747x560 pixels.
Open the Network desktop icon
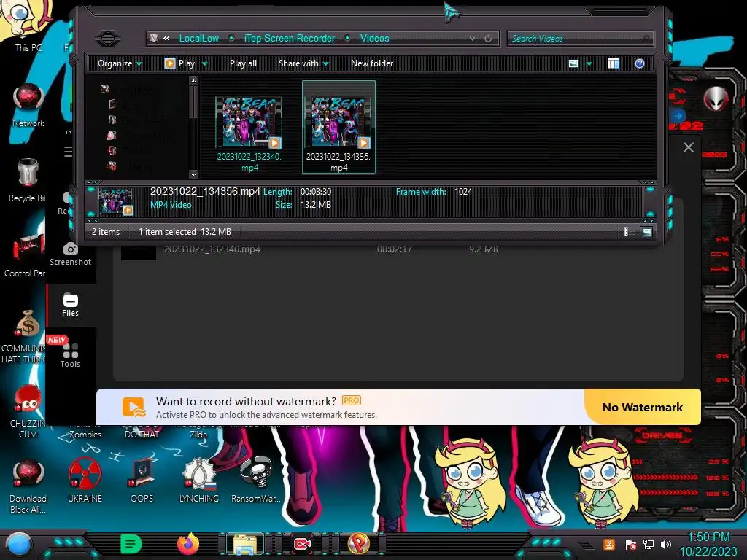[28, 105]
